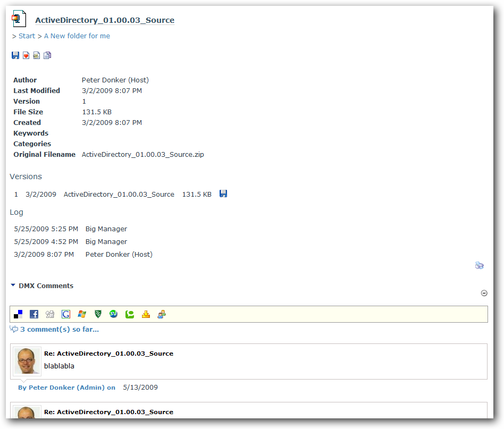The image size is (504, 429).
Task: Share on Delicious bookmark icon
Action: [x=18, y=314]
